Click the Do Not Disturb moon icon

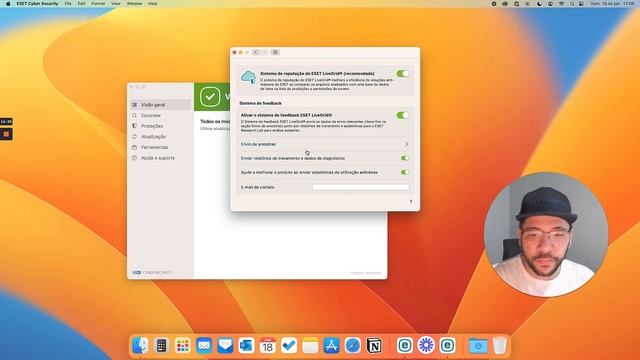point(539,4)
